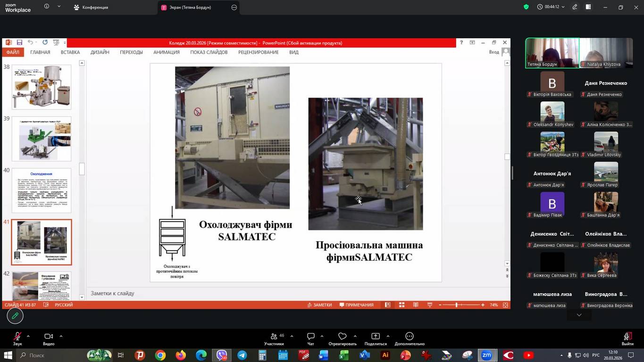This screenshot has height=362, width=644.
Task: Click the Примечания button in status bar
Action: click(356, 305)
